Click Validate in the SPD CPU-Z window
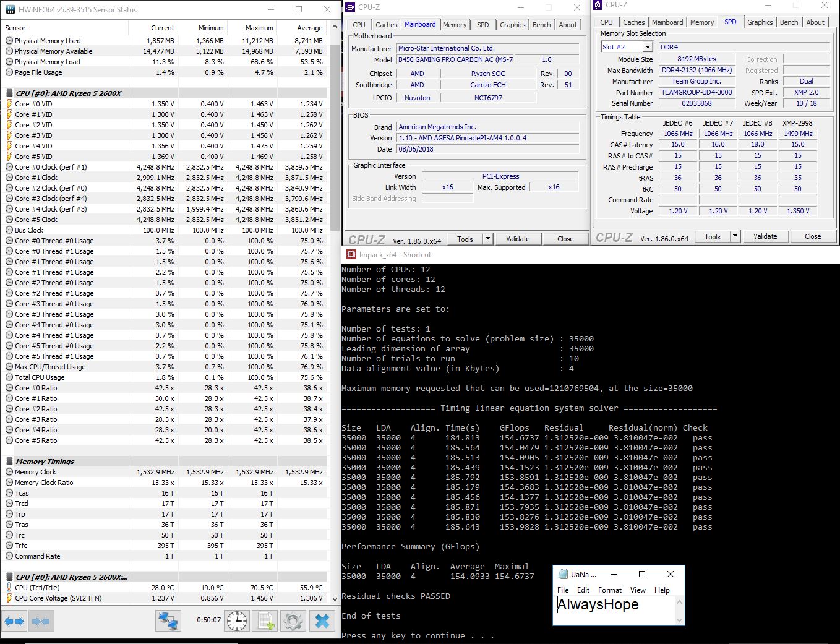Screen dimensions: 840x644 (765, 236)
